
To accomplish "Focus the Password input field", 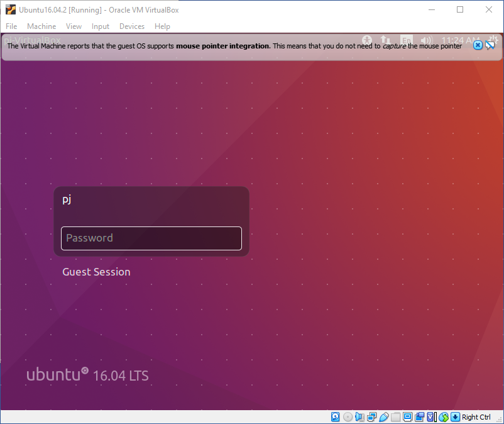I will coord(151,238).
